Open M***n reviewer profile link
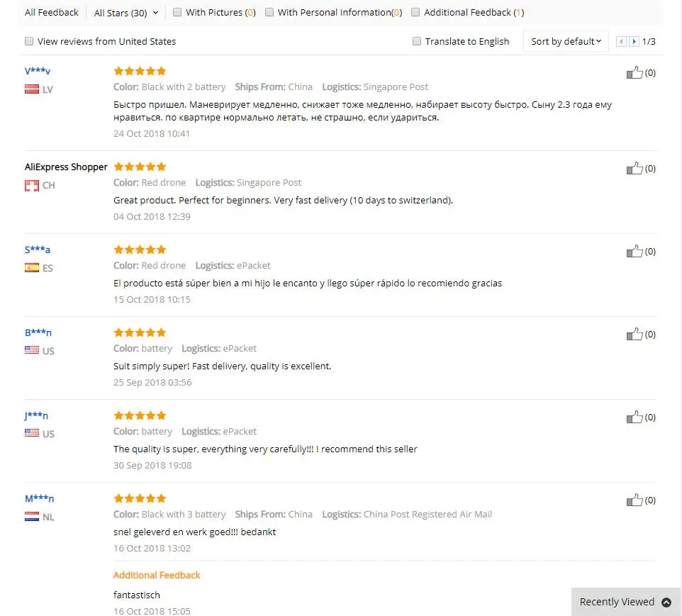The image size is (682, 616). tap(39, 498)
